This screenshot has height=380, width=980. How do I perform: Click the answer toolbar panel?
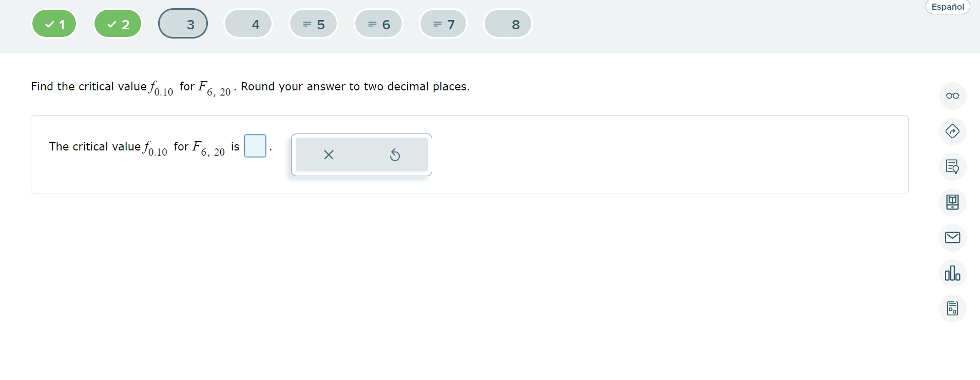[361, 155]
